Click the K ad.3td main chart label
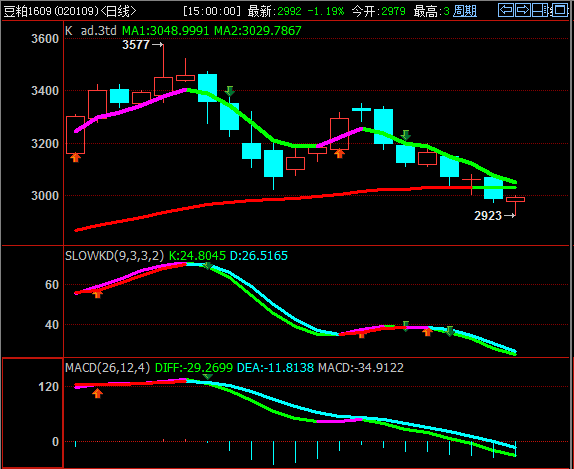The image size is (574, 469). (91, 31)
